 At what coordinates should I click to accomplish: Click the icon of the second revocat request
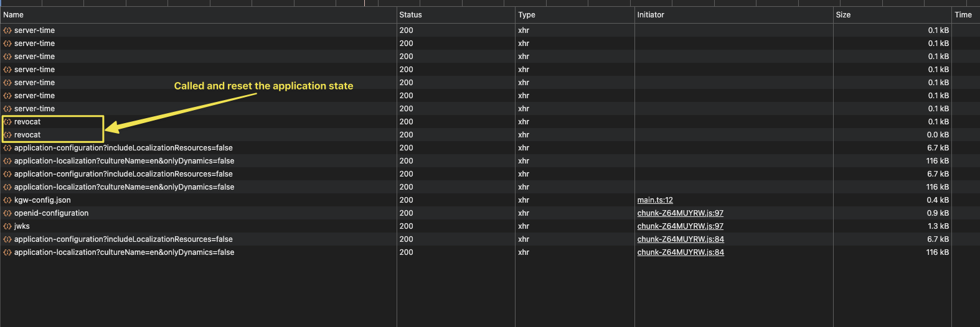point(7,135)
